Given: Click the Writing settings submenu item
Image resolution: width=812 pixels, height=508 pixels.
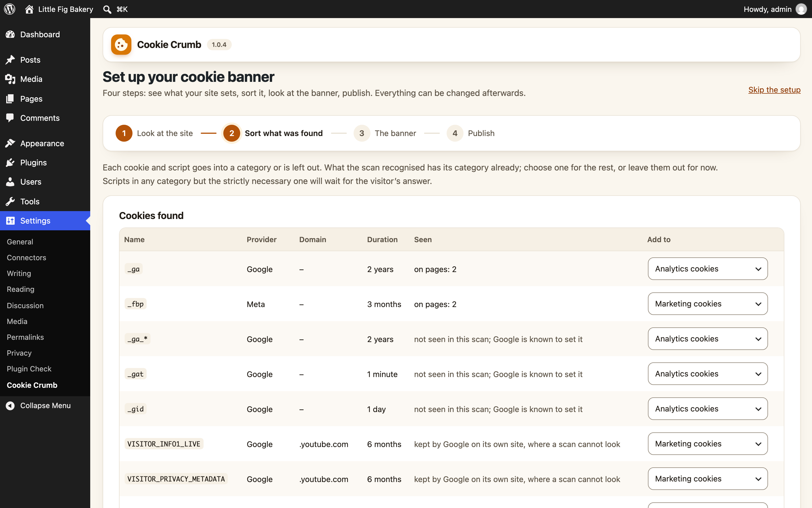Looking at the screenshot, I should click(x=19, y=273).
